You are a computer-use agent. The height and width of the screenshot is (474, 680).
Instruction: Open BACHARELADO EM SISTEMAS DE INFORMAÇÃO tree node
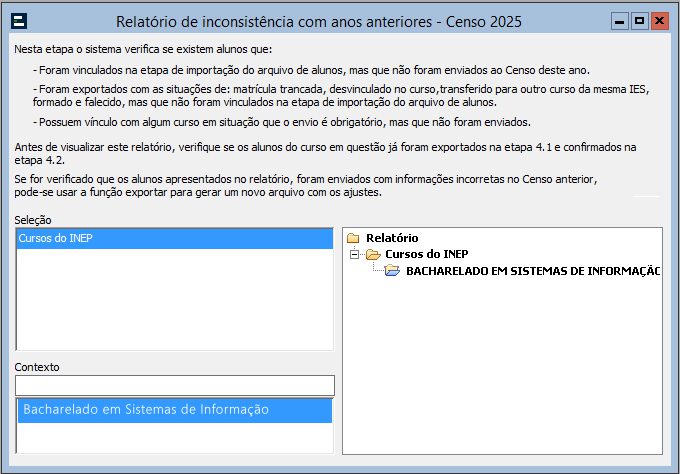(533, 271)
